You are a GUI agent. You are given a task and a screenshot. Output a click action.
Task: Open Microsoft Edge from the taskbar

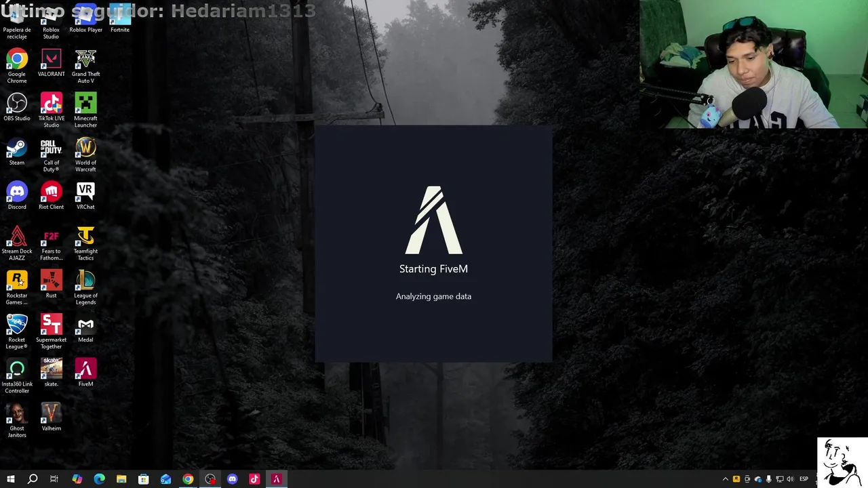[99, 479]
